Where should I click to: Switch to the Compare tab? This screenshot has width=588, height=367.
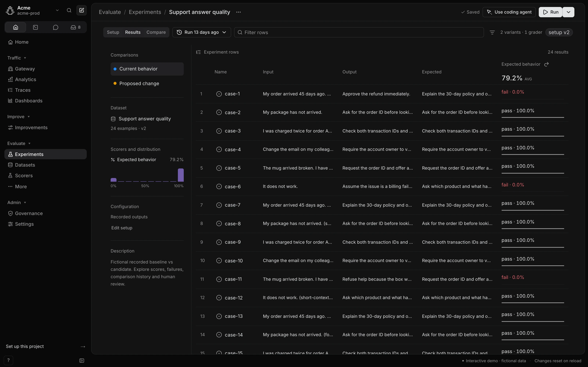coord(156,32)
